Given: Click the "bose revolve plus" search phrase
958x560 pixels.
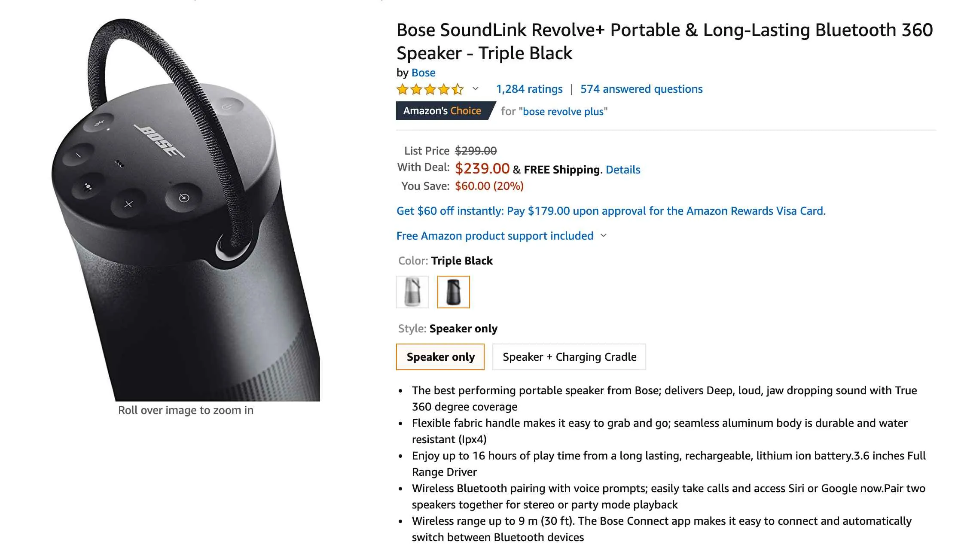Looking at the screenshot, I should click(x=563, y=111).
